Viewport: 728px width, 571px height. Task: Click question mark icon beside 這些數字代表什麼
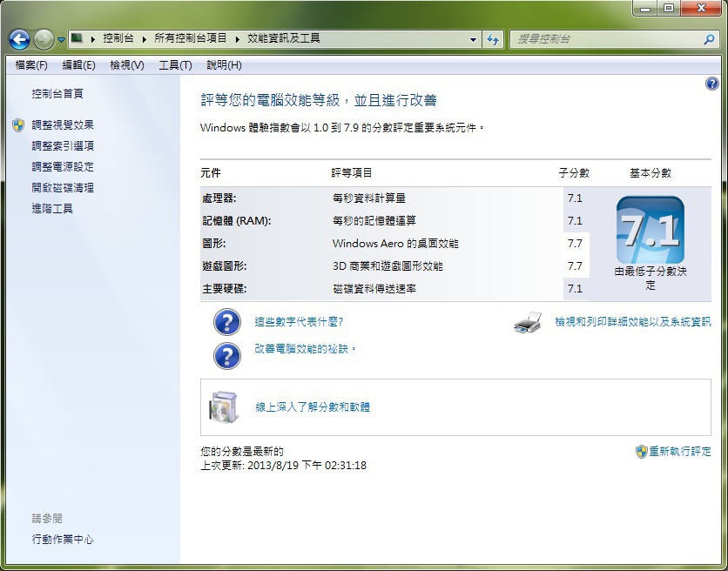coord(227,322)
